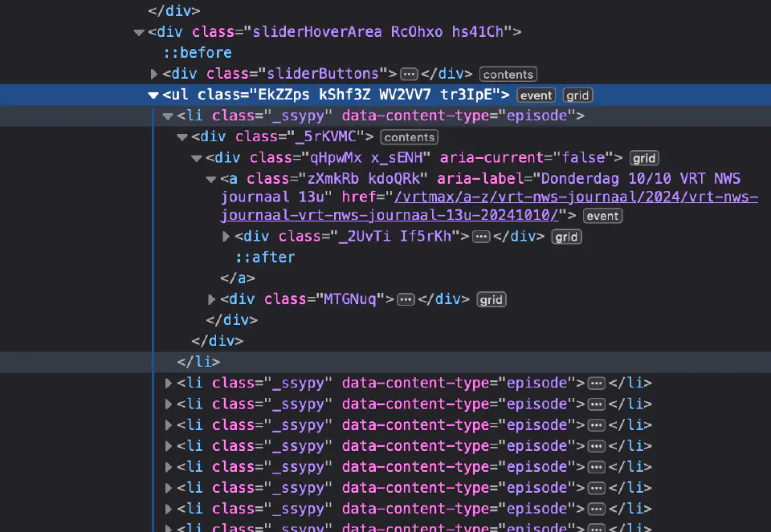This screenshot has height=532, width=771.
Task: Expand the _2UvTi If5rKh div node
Action: pos(226,237)
